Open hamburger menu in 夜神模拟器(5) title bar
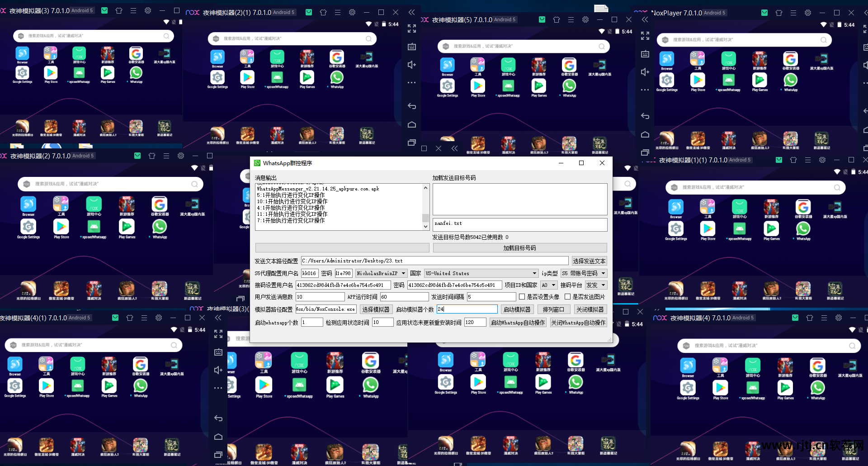The width and height of the screenshot is (868, 466). pos(571,19)
